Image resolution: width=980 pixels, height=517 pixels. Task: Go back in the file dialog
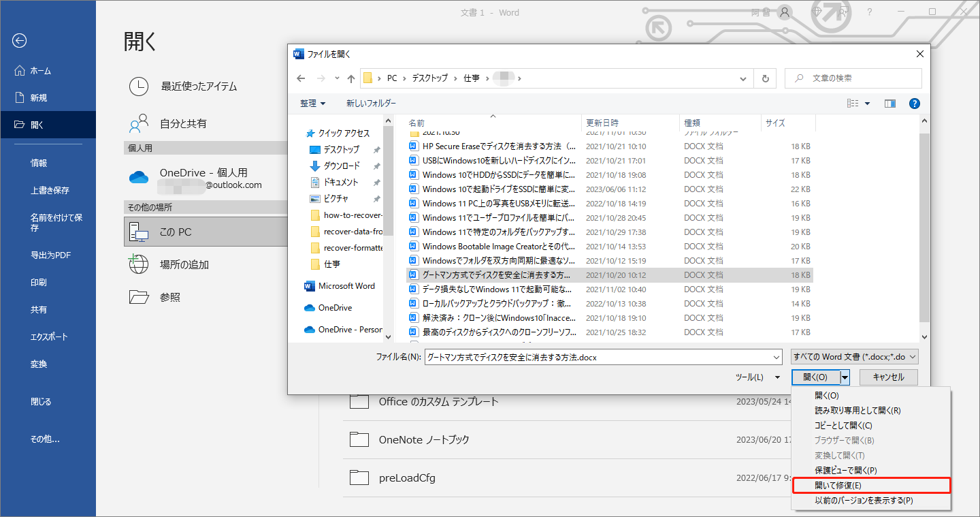click(x=301, y=78)
